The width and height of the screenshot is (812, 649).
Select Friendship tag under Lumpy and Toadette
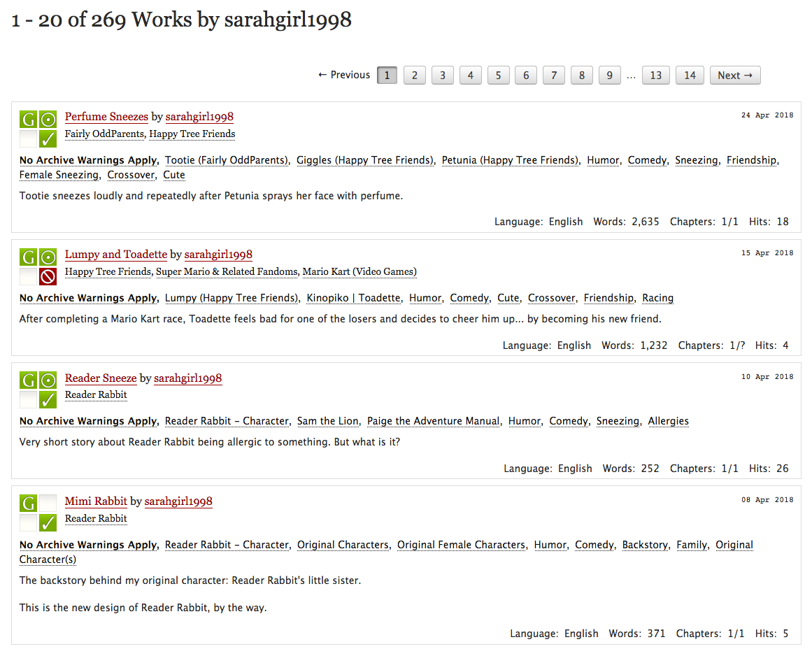(608, 298)
